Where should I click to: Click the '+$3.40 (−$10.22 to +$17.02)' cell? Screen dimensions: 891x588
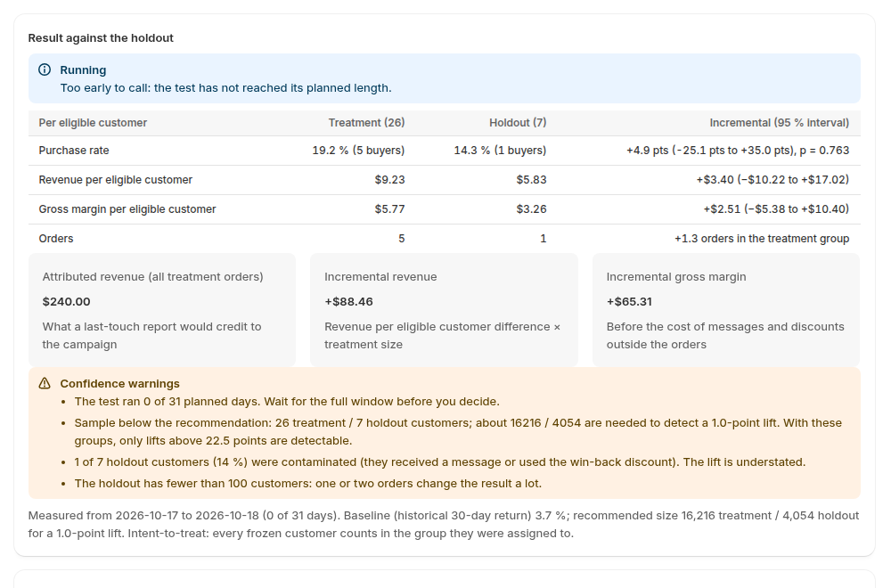pyautogui.click(x=772, y=180)
